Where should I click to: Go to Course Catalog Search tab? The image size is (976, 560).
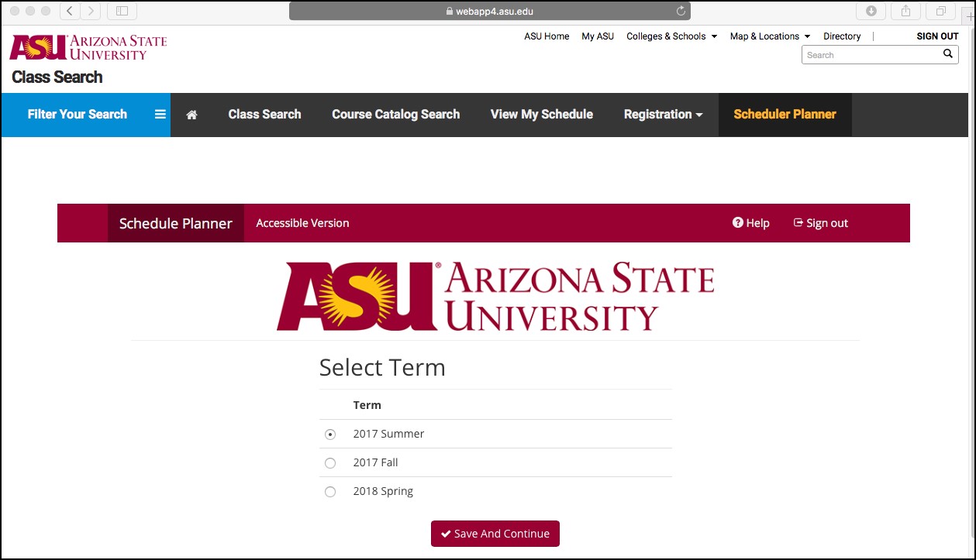(x=395, y=115)
